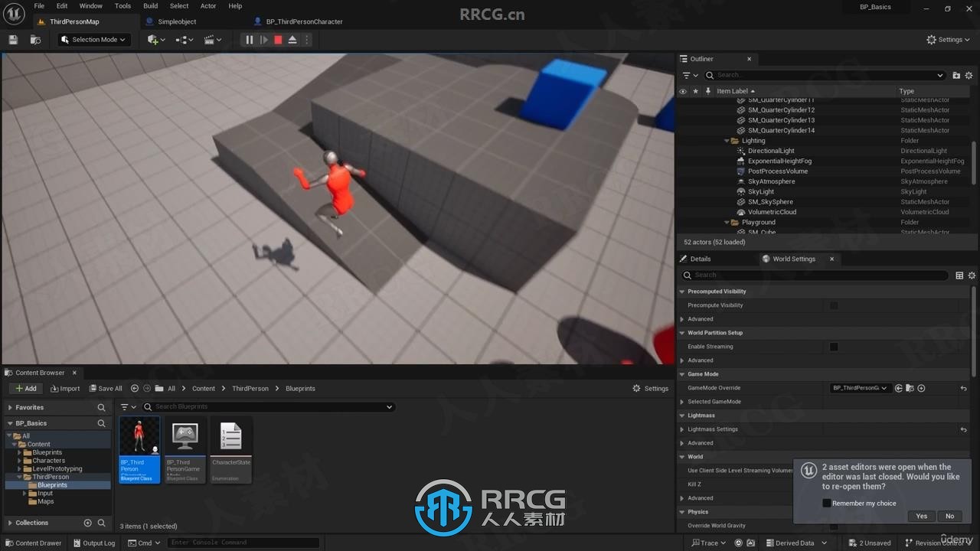This screenshot has width=980, height=551.
Task: Use selected asset arrow for GameMode Override
Action: pyautogui.click(x=899, y=388)
